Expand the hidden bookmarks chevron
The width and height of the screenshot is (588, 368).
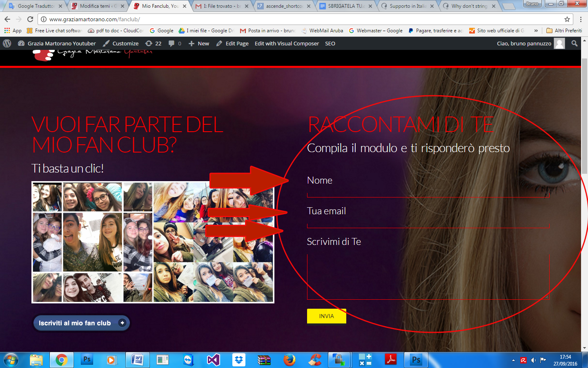click(x=536, y=31)
